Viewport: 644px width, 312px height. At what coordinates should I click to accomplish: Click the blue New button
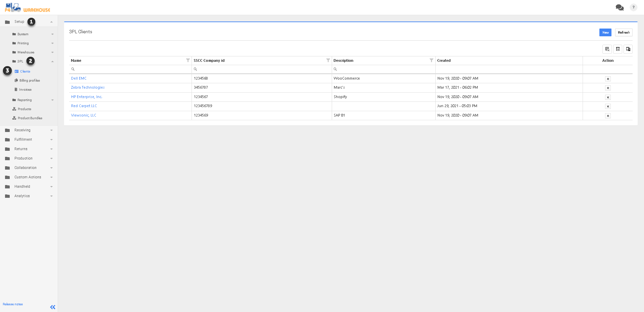click(x=605, y=33)
